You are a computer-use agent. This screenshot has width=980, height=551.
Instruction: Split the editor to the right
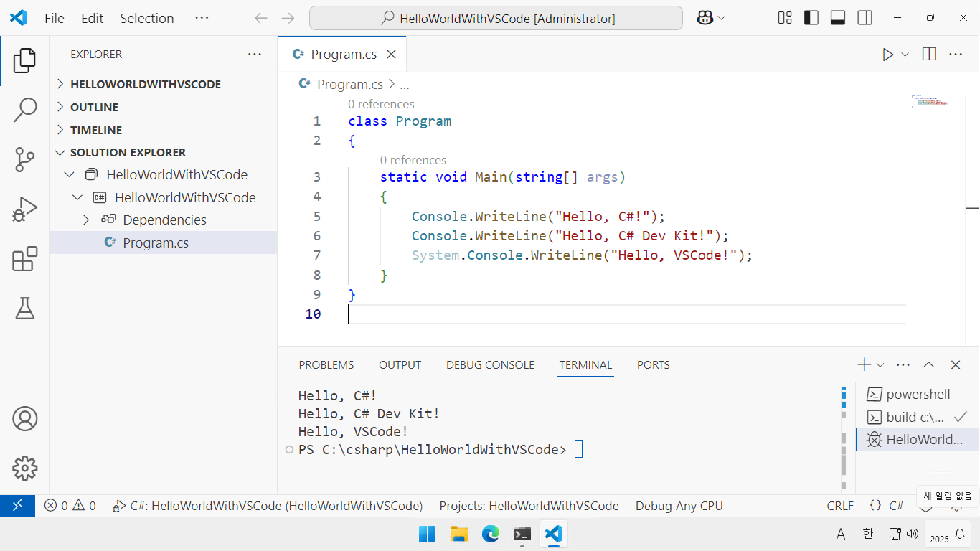click(x=928, y=54)
